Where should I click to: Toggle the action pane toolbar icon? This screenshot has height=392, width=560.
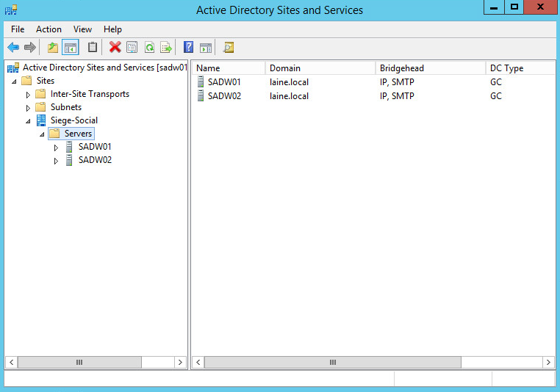206,47
